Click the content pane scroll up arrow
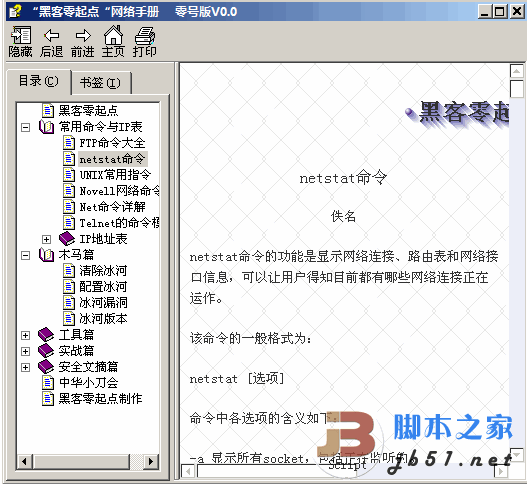The width and height of the screenshot is (527, 484). (x=517, y=71)
